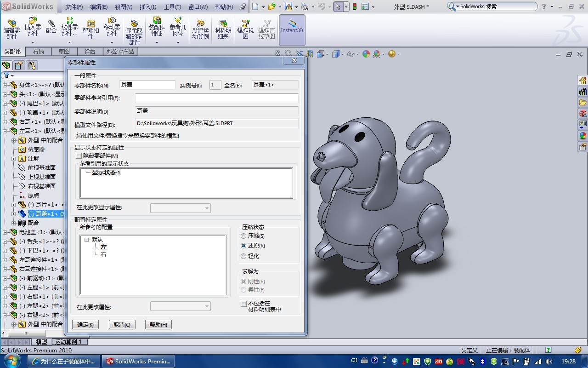This screenshot has width=588, height=368.
Task: Click the Edit Appearance color ball icon
Action: [366, 54]
